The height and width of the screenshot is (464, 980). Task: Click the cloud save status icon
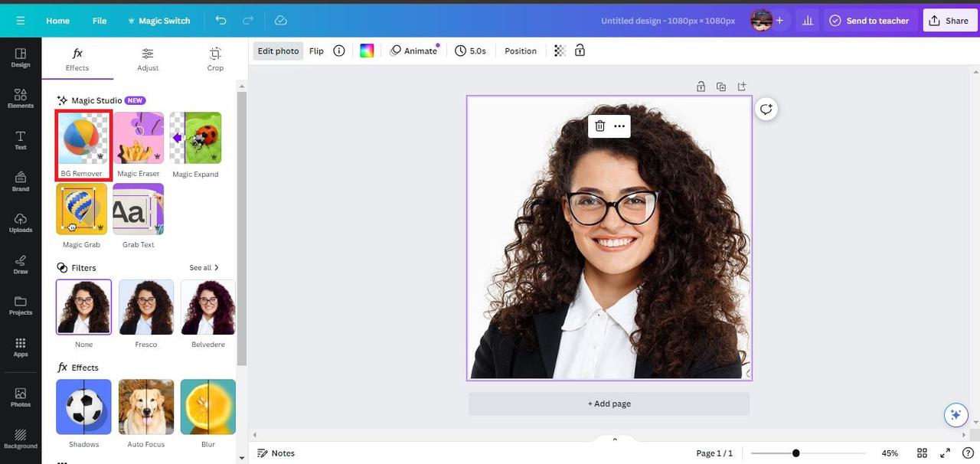(x=281, y=21)
